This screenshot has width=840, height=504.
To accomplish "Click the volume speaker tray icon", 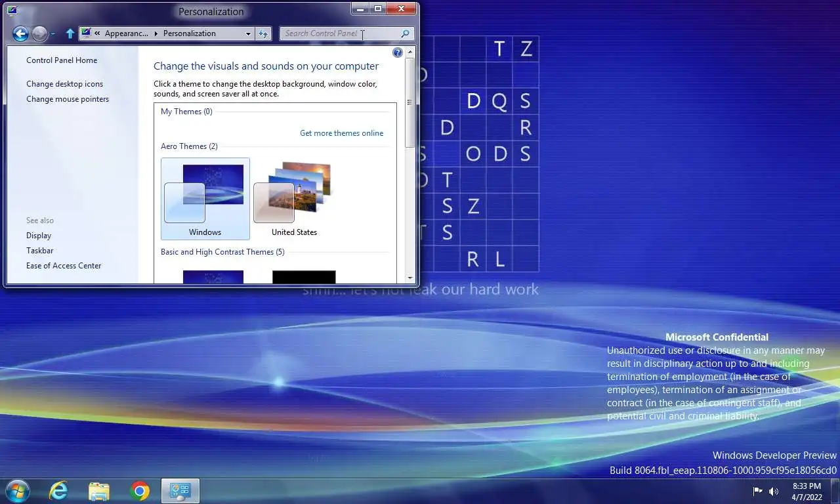I will point(774,491).
